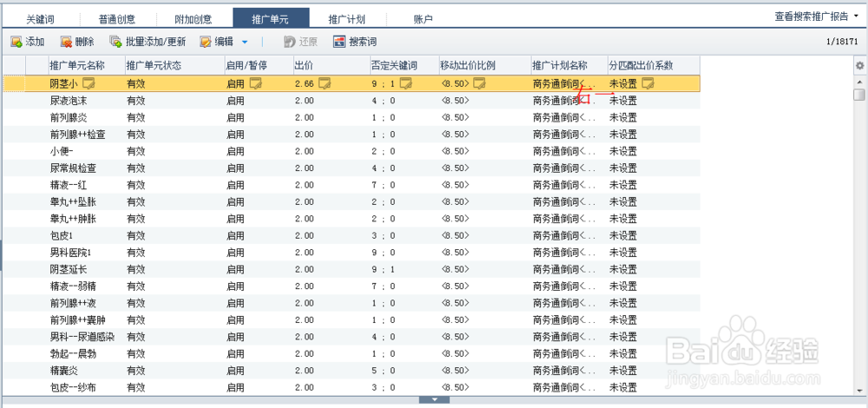This screenshot has height=408, width=868.
Task: Click edit icon beside 未设置 in highlighted row
Action: click(x=648, y=83)
